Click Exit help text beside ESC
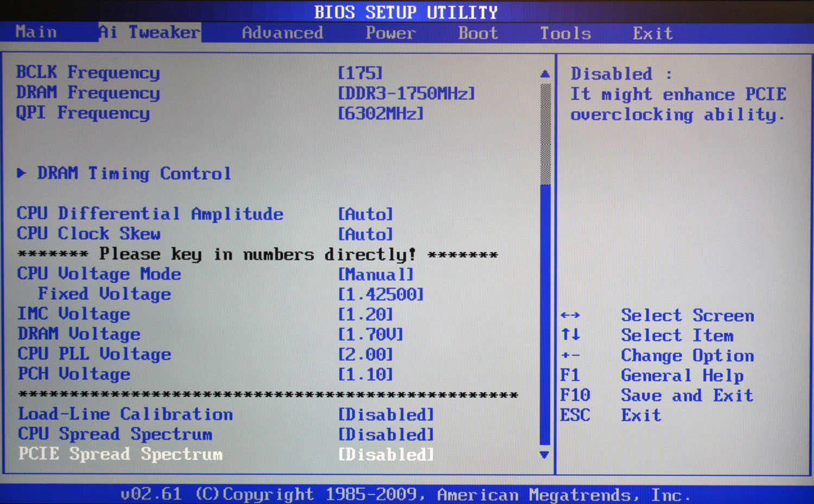The width and height of the screenshot is (814, 504). click(x=641, y=416)
